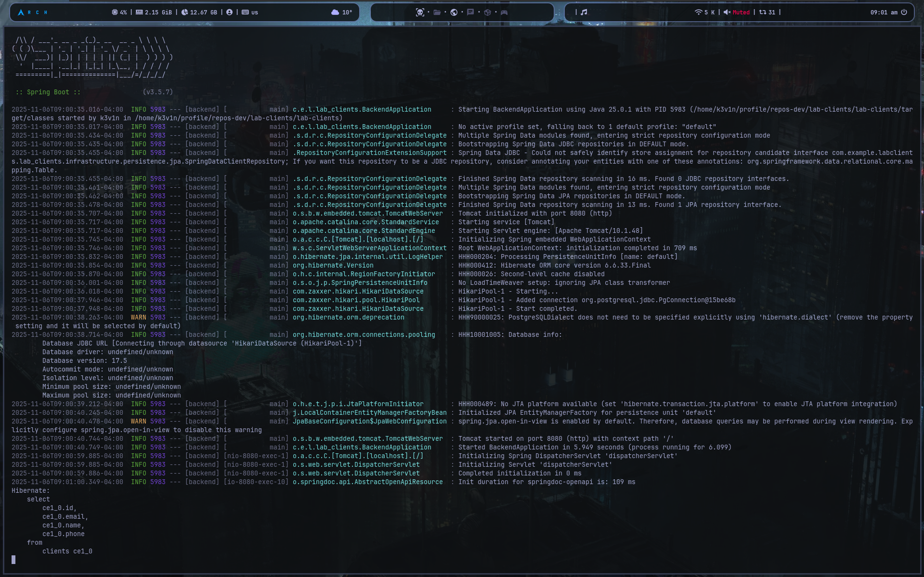Open the globe browser workspace
The height and width of the screenshot is (577, 924).
click(x=454, y=13)
